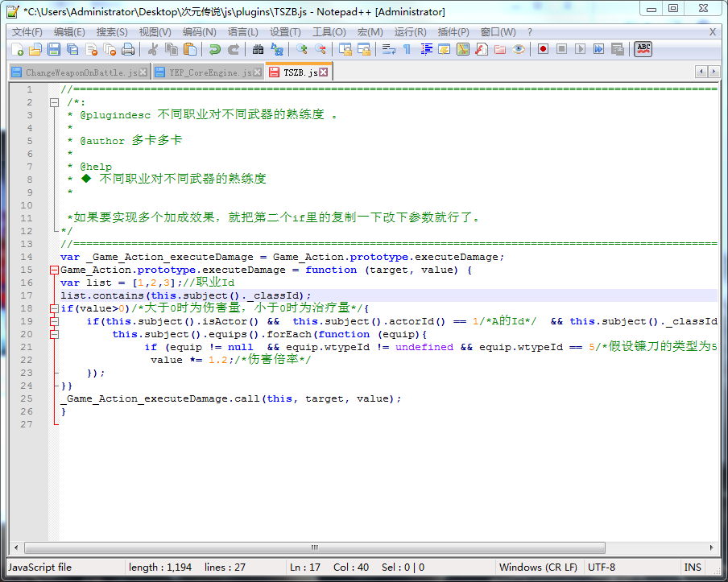
Task: Close all documents via toolbar icon
Action: click(110, 49)
